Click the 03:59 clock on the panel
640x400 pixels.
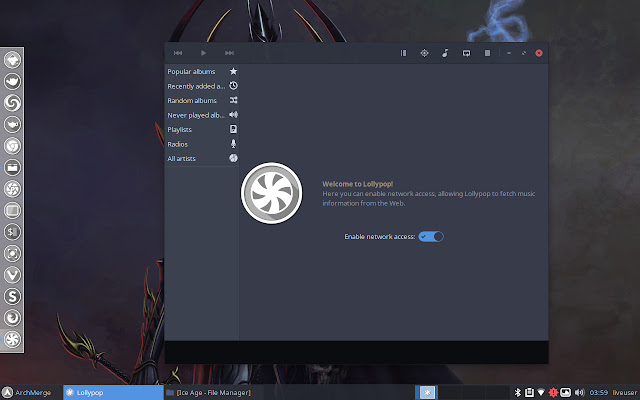[x=598, y=393]
